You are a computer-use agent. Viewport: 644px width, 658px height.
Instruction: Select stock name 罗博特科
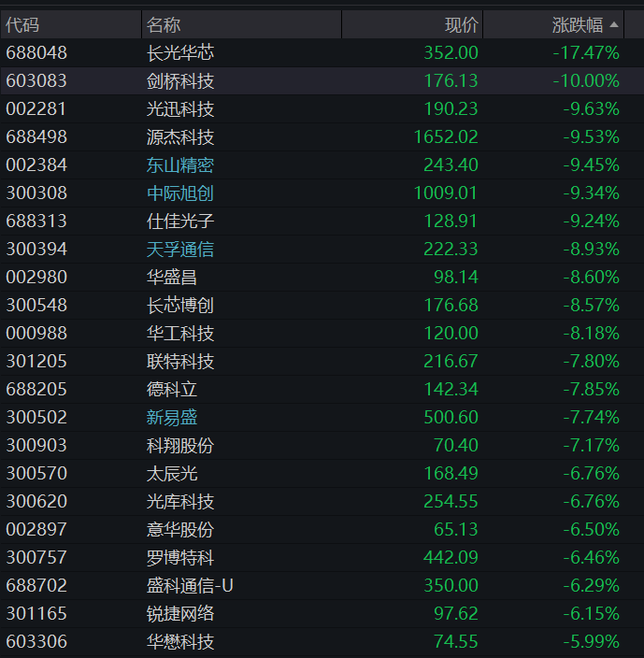click(180, 558)
